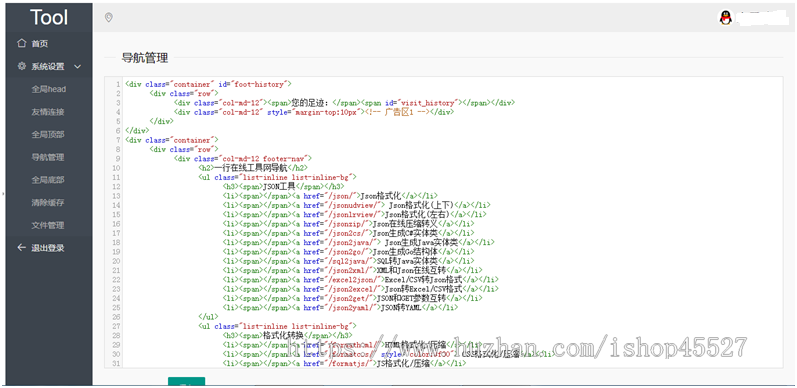Click the line with href="/json2java/"
797x388 pixels.
358,243
